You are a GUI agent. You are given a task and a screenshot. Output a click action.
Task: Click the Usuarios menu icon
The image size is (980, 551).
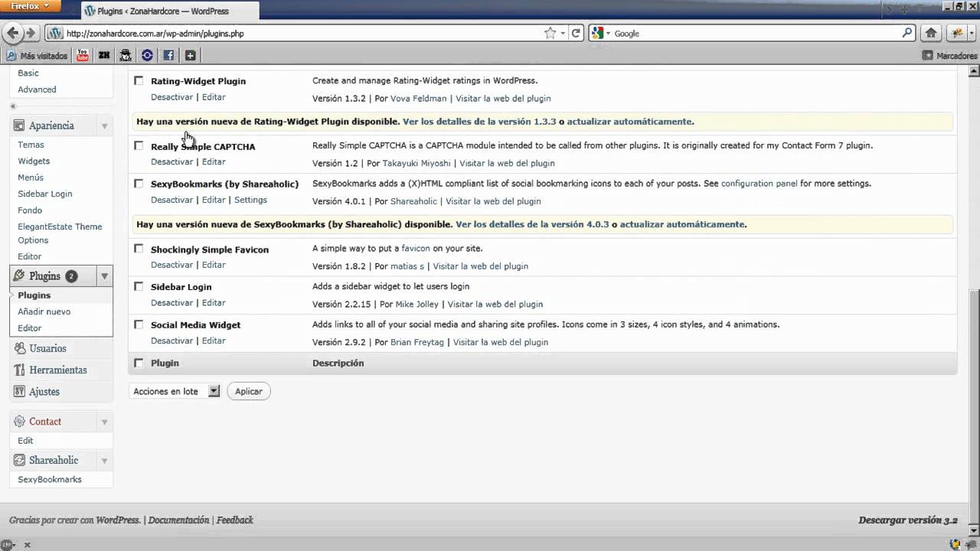coord(20,348)
